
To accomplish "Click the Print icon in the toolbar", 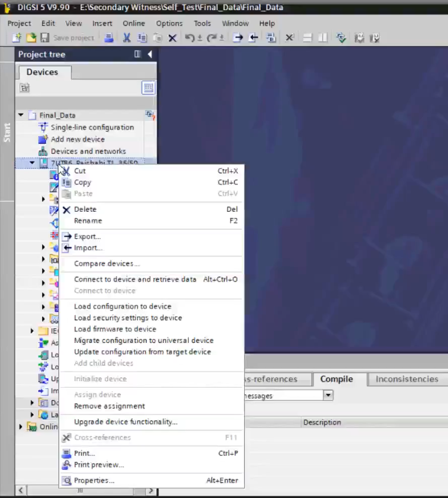I will [x=109, y=38].
